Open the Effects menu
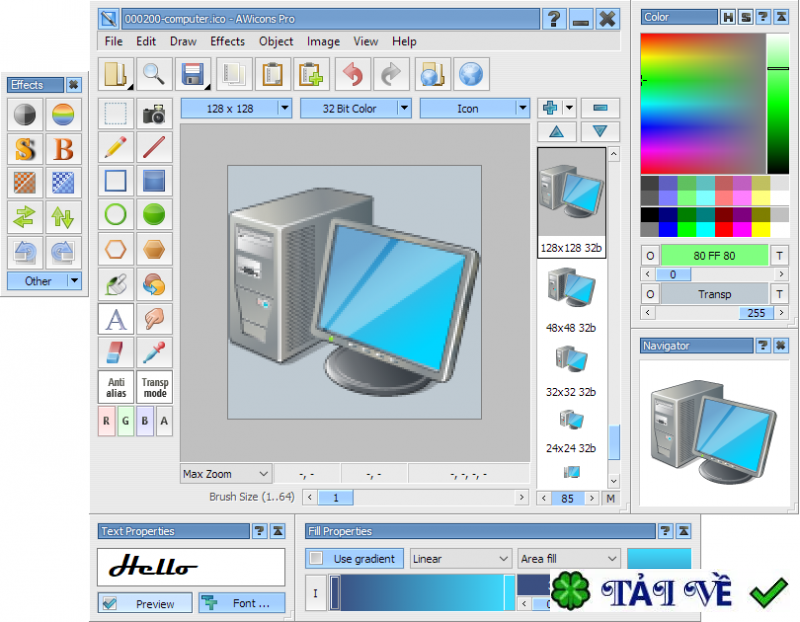 click(x=227, y=42)
